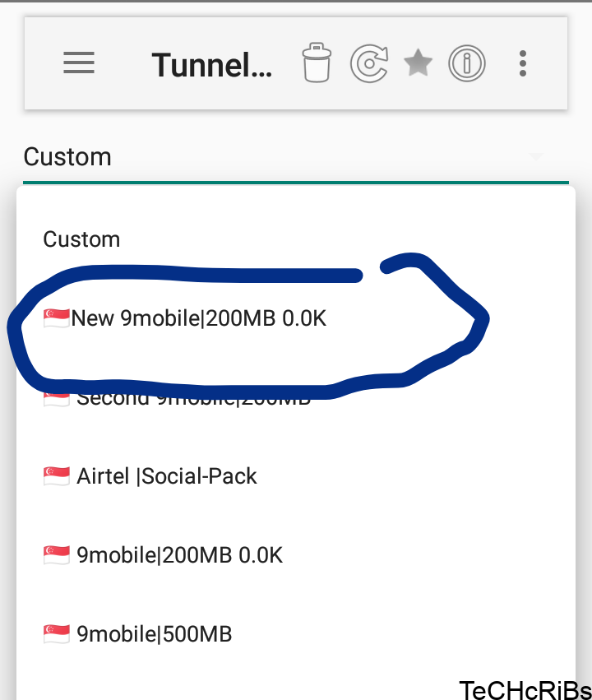This screenshot has height=700, width=592.
Task: Choose the 9mobile|500MB configuration
Action: coord(152,634)
